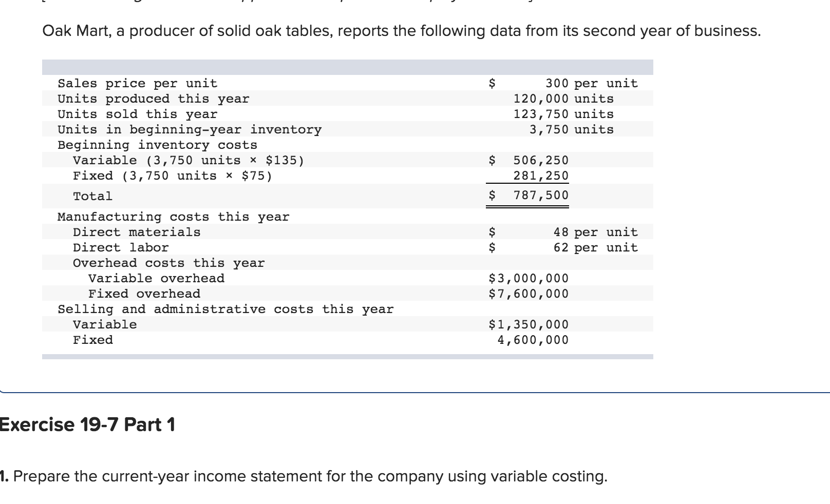Image resolution: width=830 pixels, height=504 pixels.
Task: Click 'Fixed (3,750 units × $75)' label
Action: [173, 176]
